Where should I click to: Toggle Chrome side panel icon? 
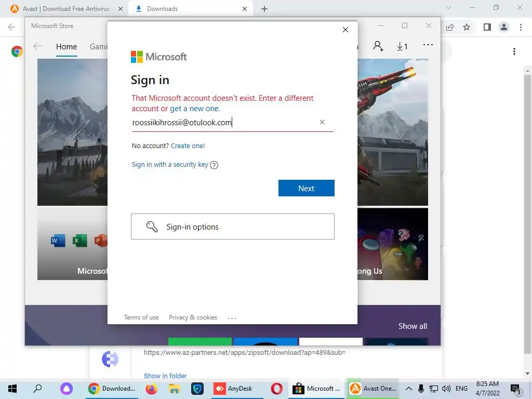click(487, 27)
